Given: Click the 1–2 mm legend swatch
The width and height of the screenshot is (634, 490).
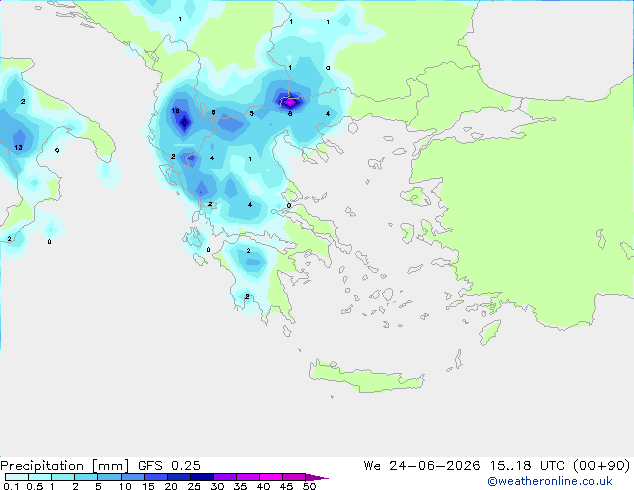Looking at the screenshot, I should click(x=63, y=477).
